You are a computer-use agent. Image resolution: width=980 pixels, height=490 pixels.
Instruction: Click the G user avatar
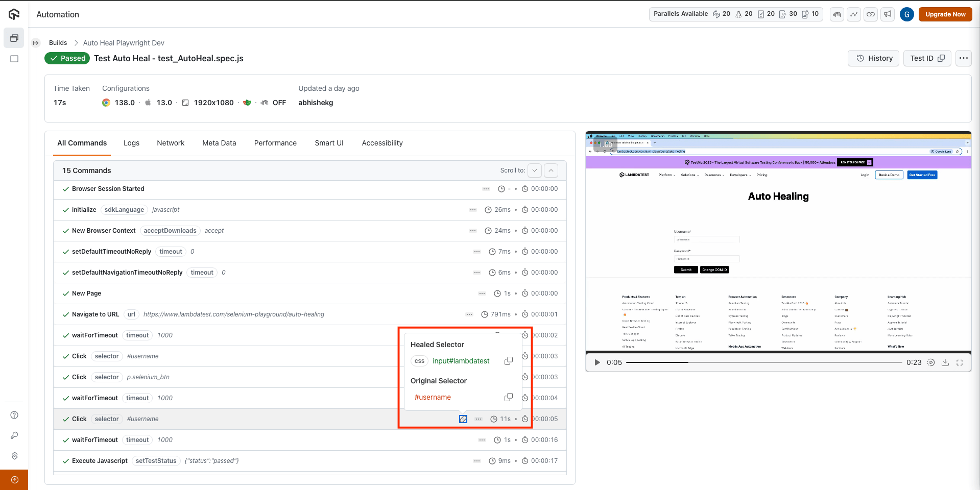[x=906, y=14]
